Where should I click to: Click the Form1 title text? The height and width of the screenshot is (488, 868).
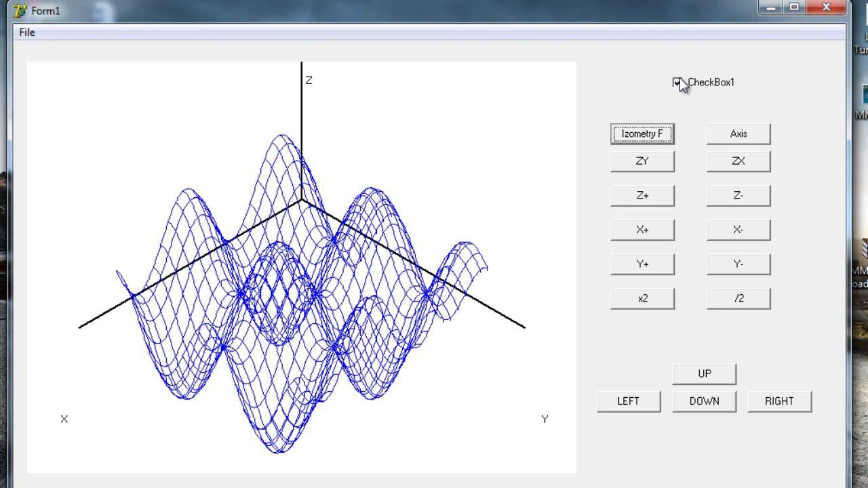pos(45,11)
